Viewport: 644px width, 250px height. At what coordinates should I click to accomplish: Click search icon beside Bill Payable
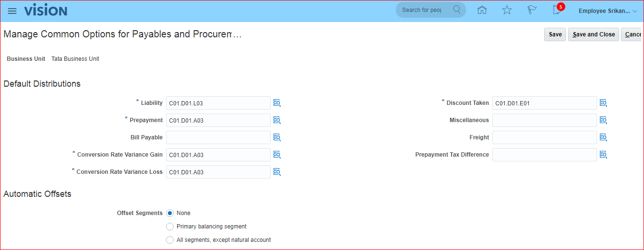(x=277, y=137)
